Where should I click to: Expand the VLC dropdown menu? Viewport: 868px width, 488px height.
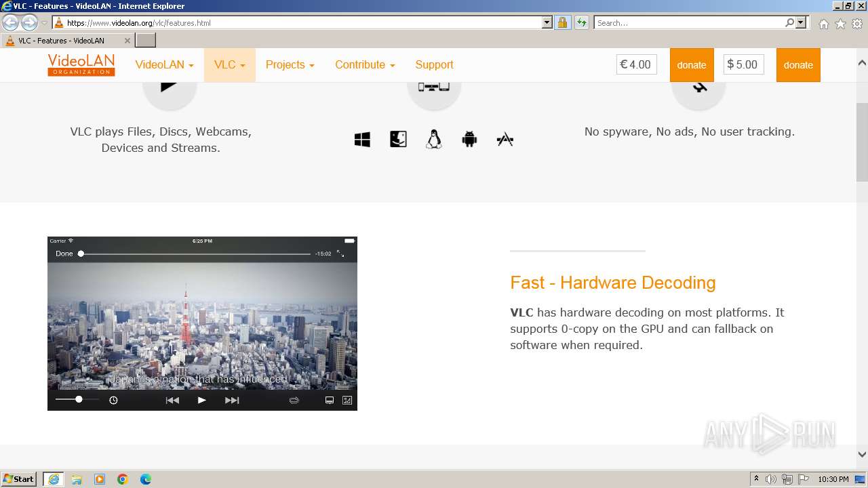(230, 65)
